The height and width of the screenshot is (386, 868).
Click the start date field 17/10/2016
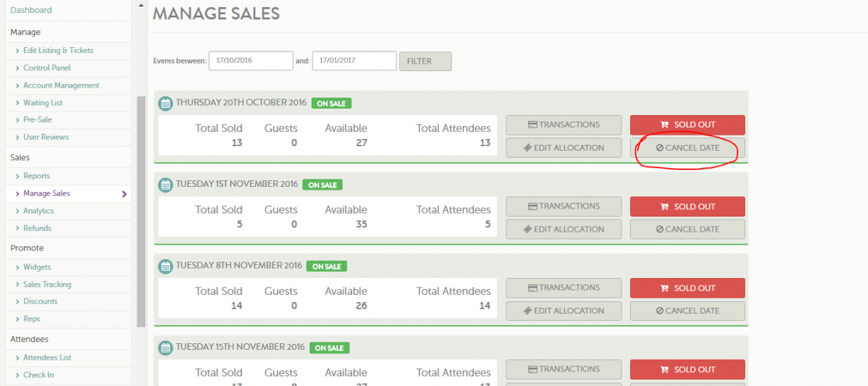tap(250, 61)
